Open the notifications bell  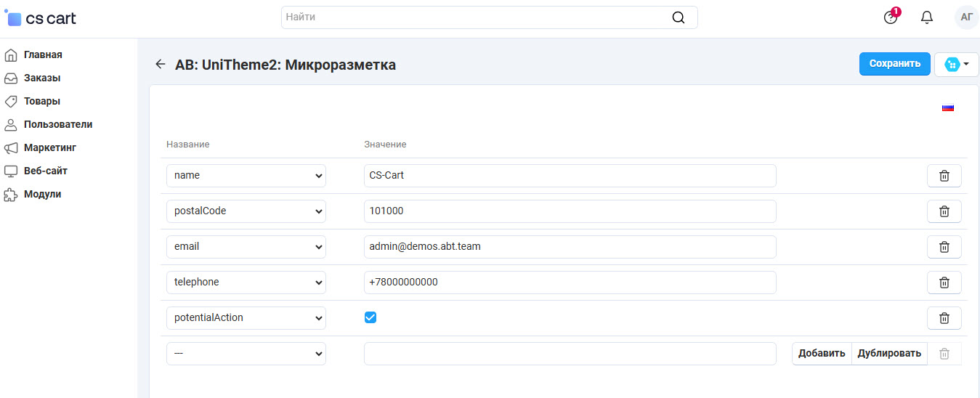(927, 17)
